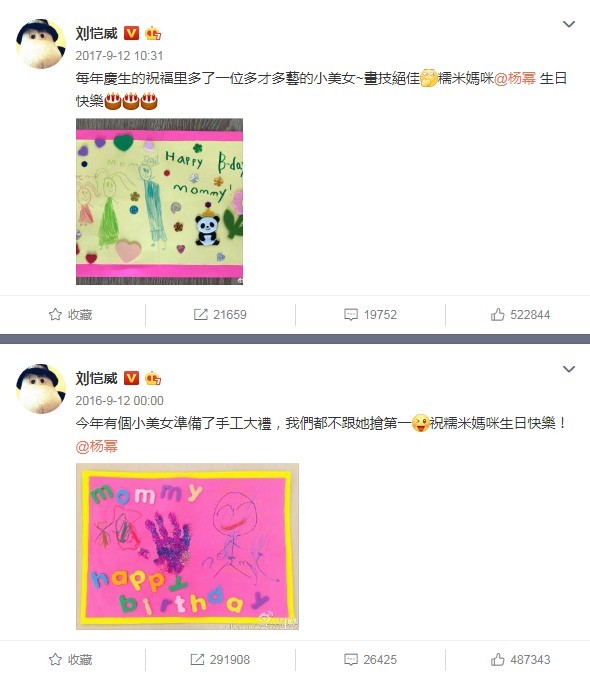This screenshot has width=590, height=674.
Task: Open the 2017-9-12 10:31 timestamp link
Action: coord(119,56)
